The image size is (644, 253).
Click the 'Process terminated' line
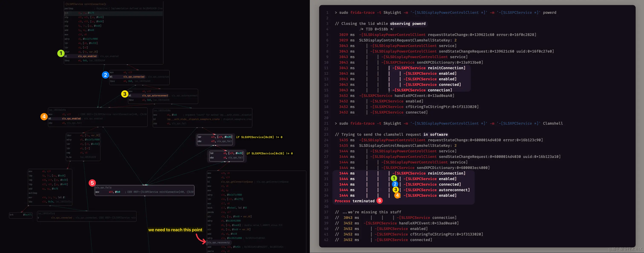pos(355,201)
